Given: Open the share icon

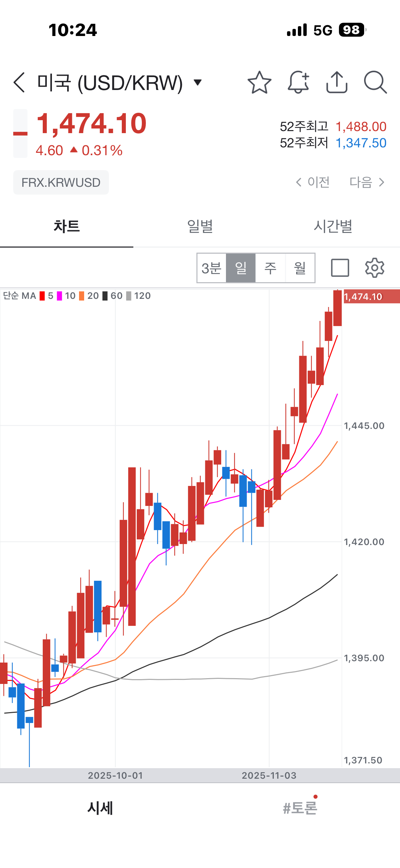Looking at the screenshot, I should coord(337,82).
